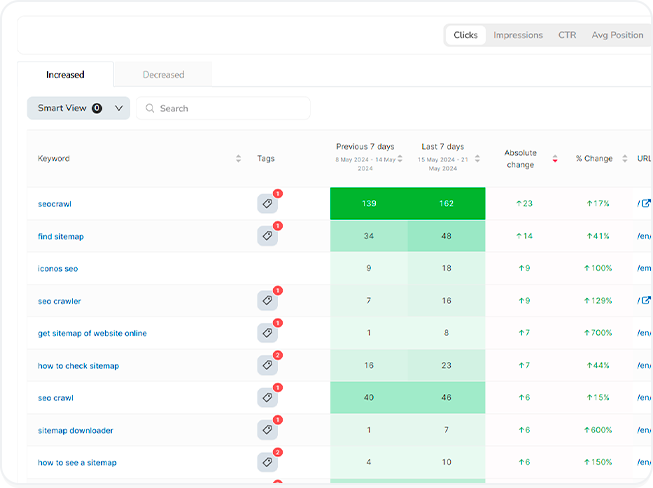Open external URL icon in seo crawler row
Screen dimensions: 653x488
(646, 300)
